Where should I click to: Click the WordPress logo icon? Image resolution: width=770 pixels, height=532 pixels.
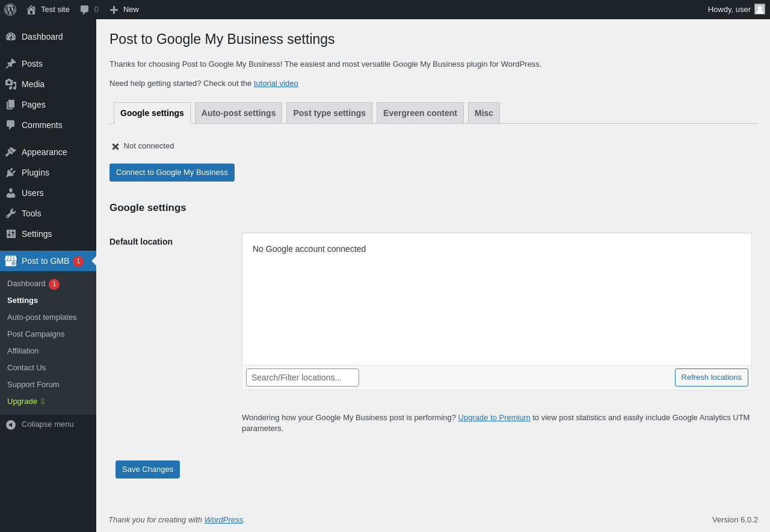click(10, 10)
